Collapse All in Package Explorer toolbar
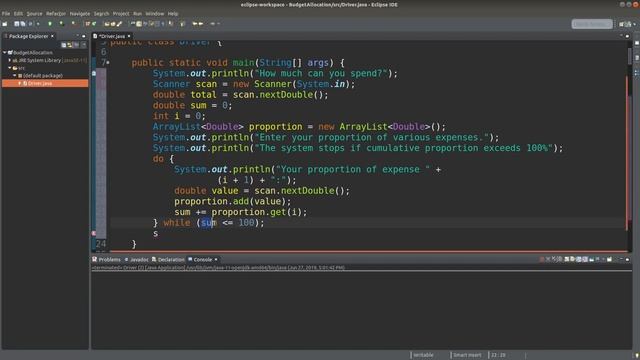This screenshot has height=360, width=640. tap(64, 45)
